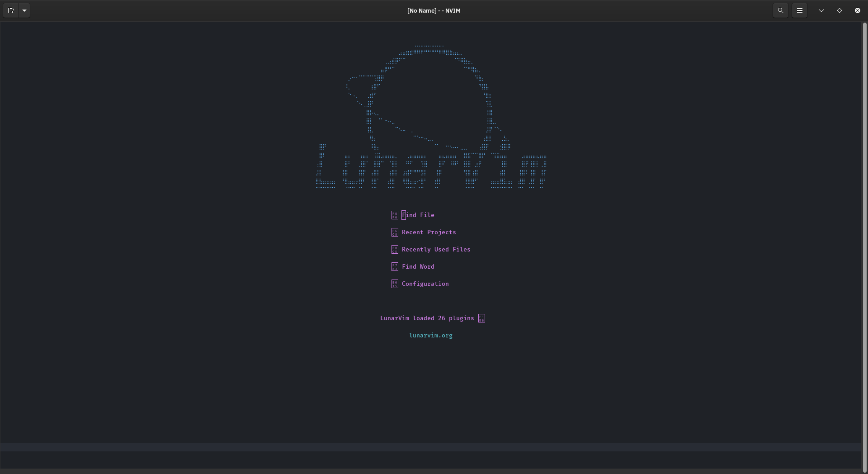Open "Configuration" from the dashboard

[x=425, y=284]
